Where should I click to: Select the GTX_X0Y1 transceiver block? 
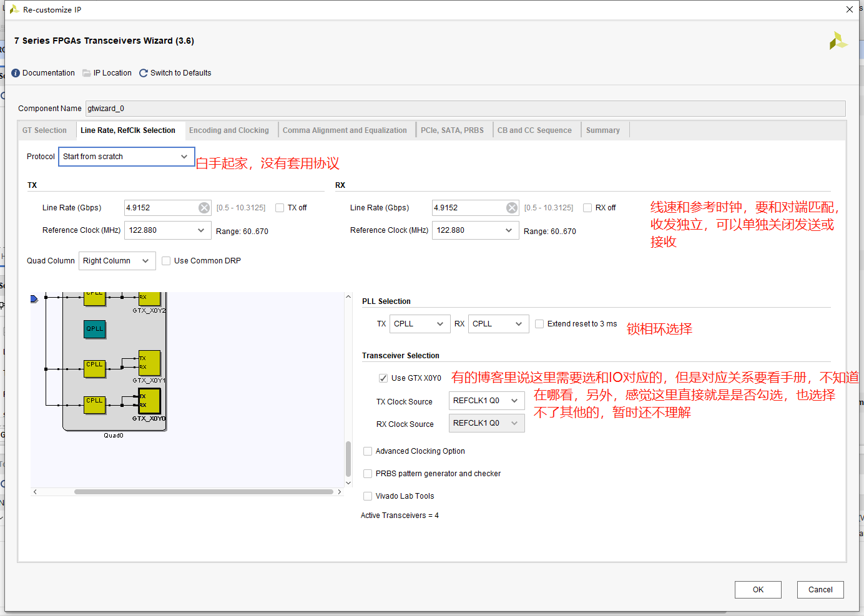[x=149, y=363]
